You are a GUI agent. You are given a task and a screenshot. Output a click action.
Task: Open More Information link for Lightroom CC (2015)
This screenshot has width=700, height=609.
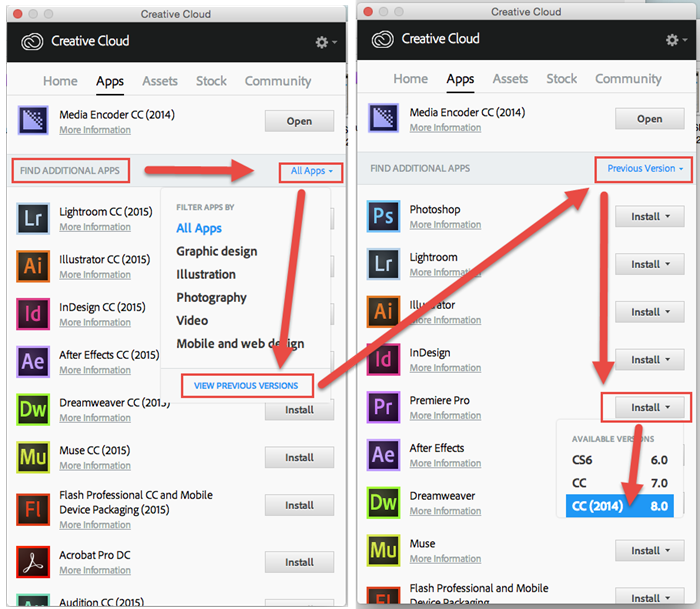[95, 227]
